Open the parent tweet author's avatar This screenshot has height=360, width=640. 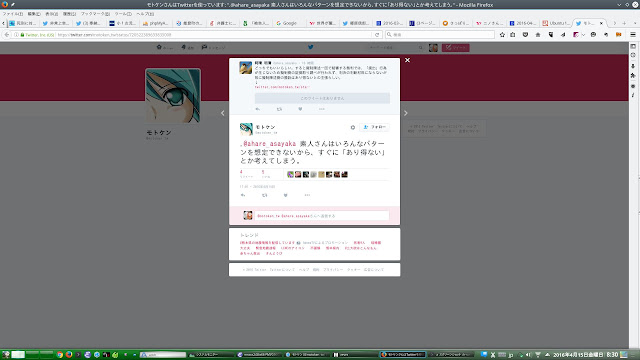coord(245,67)
